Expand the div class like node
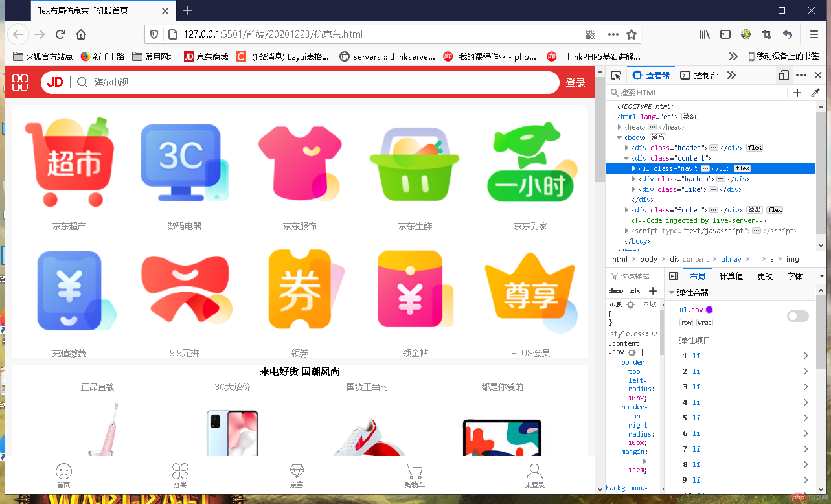The width and height of the screenshot is (831, 504). click(633, 189)
